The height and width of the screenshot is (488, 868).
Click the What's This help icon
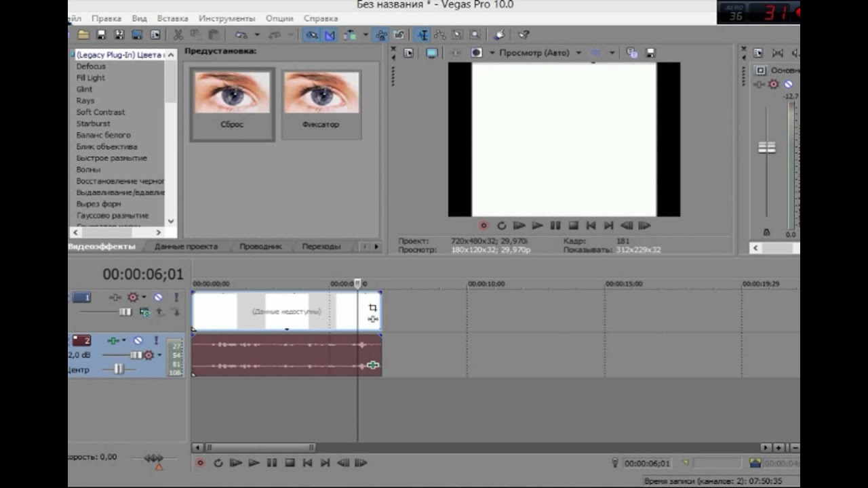point(522,35)
